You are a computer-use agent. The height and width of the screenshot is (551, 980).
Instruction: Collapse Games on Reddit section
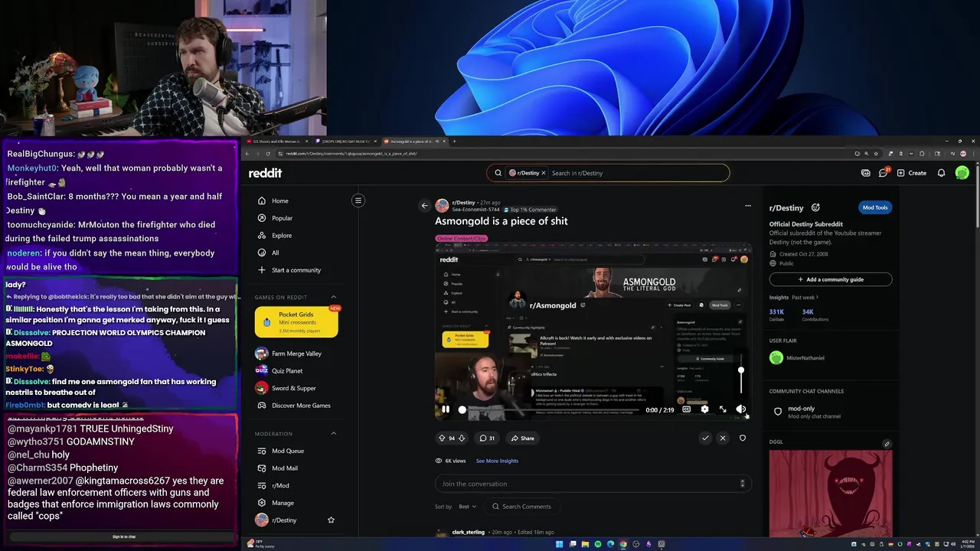334,297
